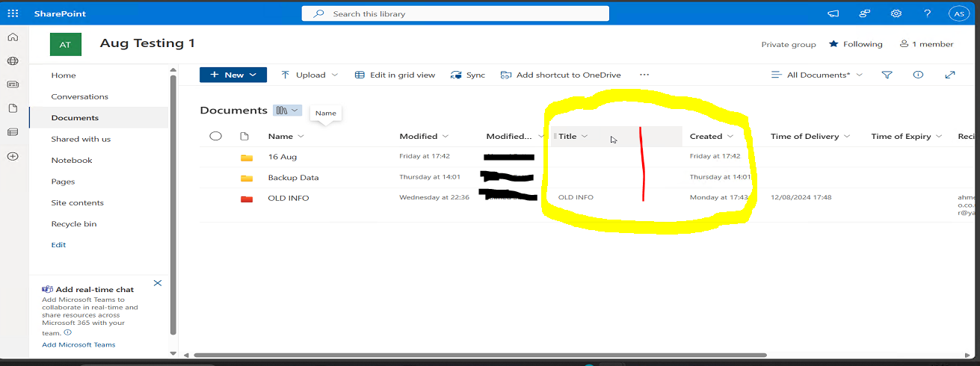Open the OLD INFO folder name in the Name column
980x366 pixels.
(289, 198)
